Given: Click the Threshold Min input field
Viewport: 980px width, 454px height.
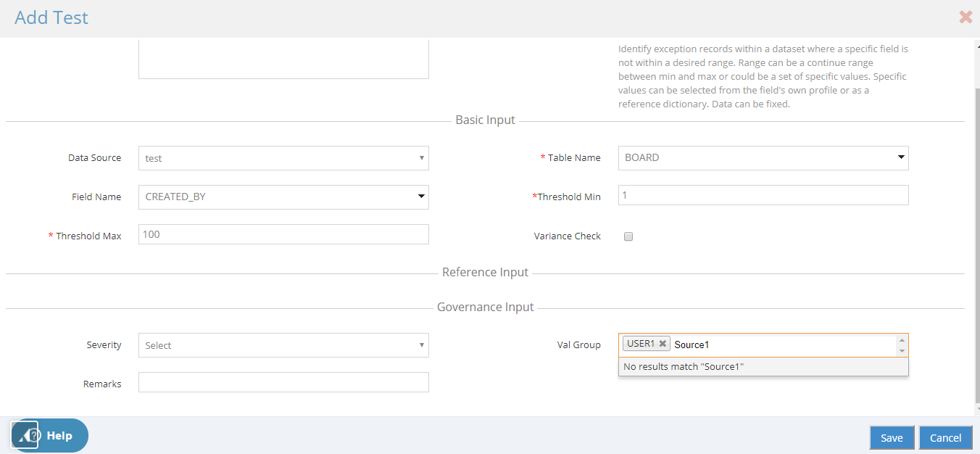Looking at the screenshot, I should [763, 195].
